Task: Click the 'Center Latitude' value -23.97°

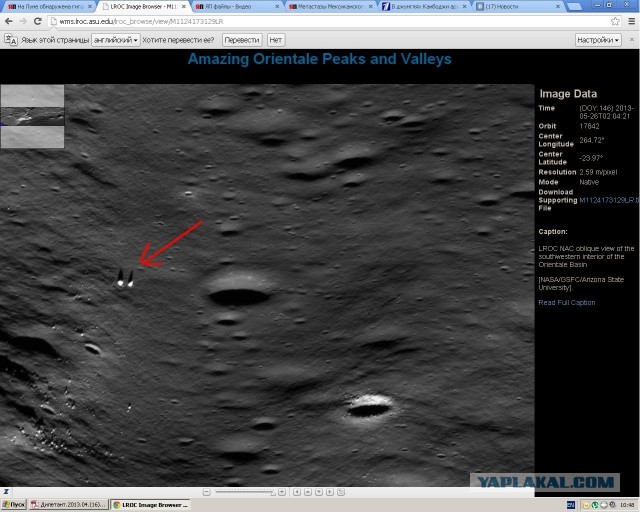Action: coord(591,158)
